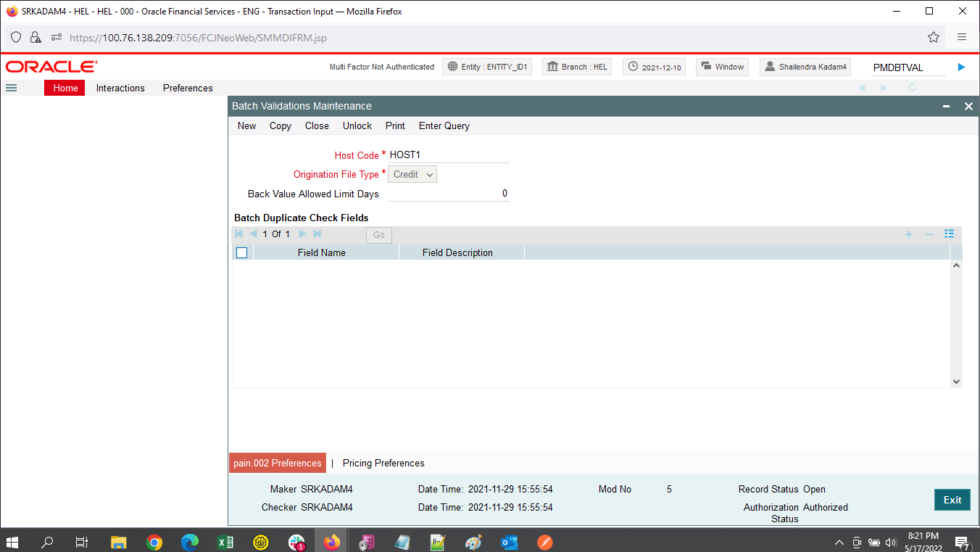Open Slack from taskbar
This screenshot has height=552, width=980.
coord(296,542)
